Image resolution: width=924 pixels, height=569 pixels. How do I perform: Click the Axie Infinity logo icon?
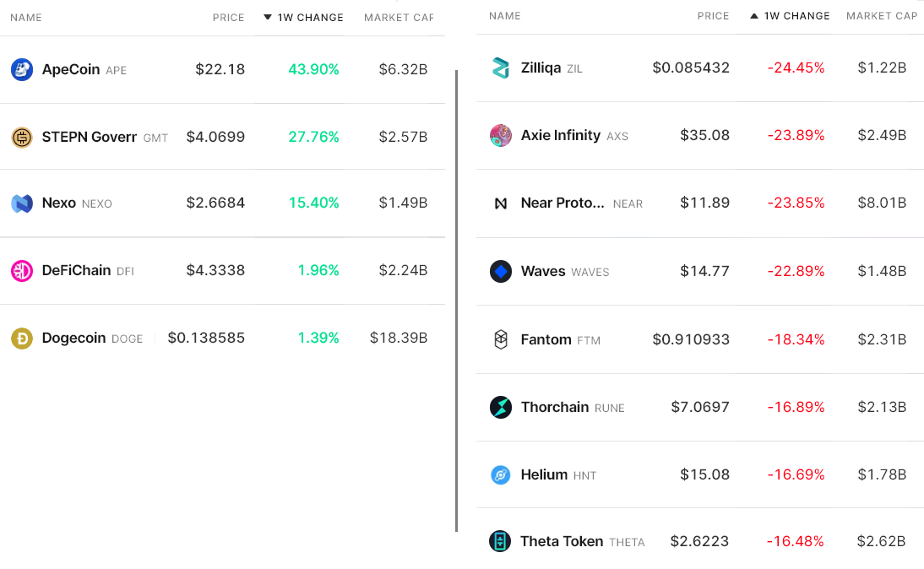pos(501,136)
